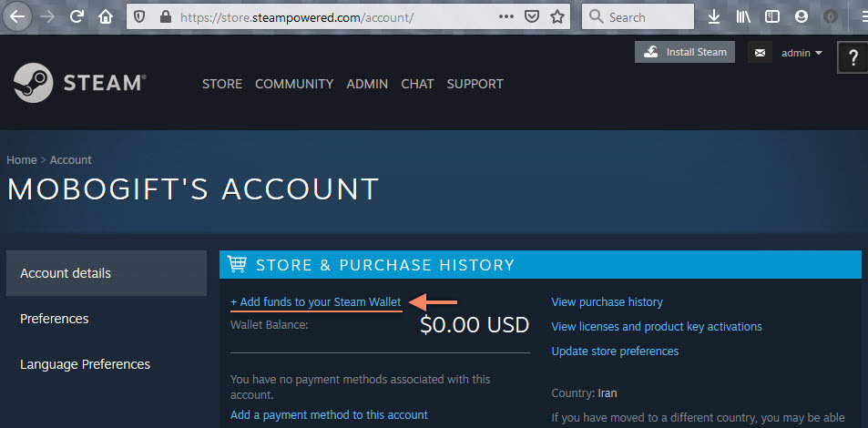
Task: Open the library bookshelf icon
Action: pyautogui.click(x=743, y=16)
